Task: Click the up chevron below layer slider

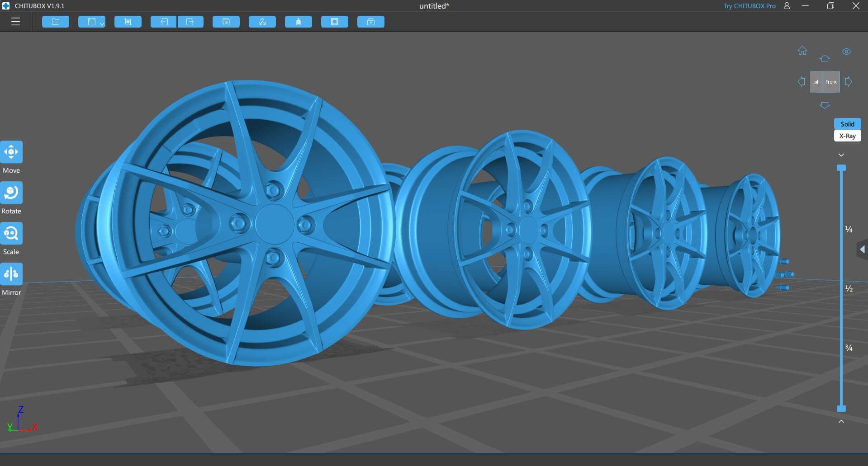Action: [x=841, y=421]
